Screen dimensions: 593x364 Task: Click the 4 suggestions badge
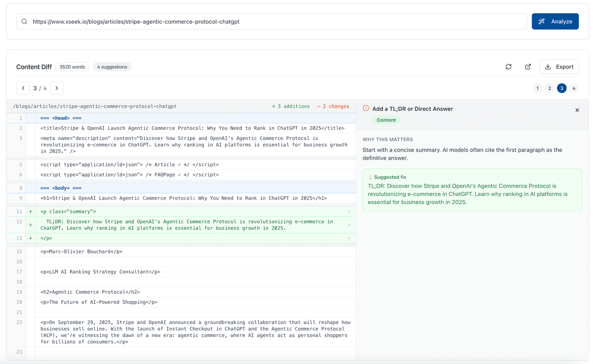coord(112,67)
